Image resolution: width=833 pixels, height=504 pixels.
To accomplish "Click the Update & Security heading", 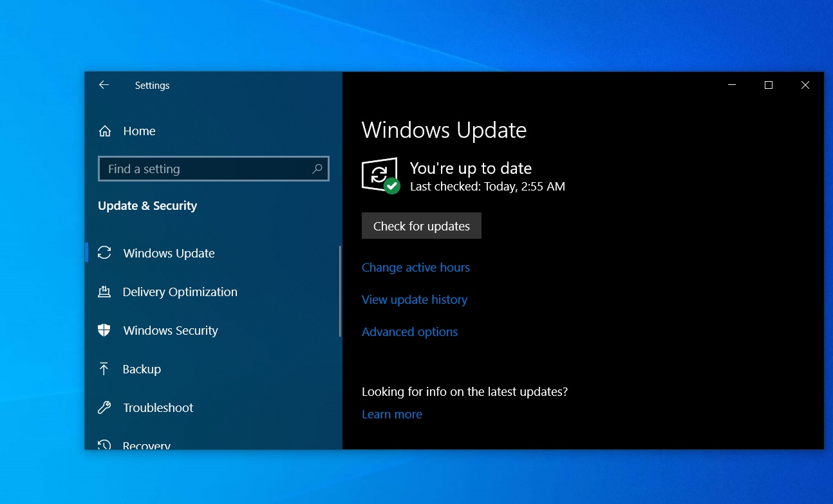I will coord(147,206).
